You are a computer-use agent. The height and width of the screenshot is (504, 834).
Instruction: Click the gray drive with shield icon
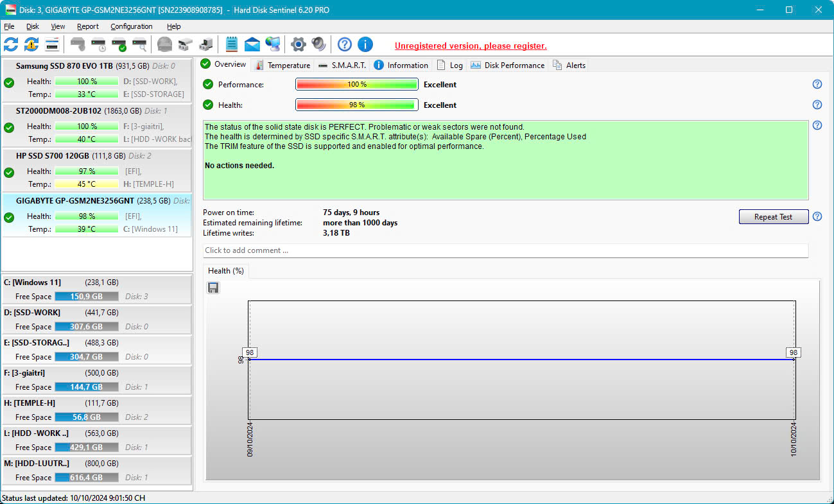coord(78,44)
